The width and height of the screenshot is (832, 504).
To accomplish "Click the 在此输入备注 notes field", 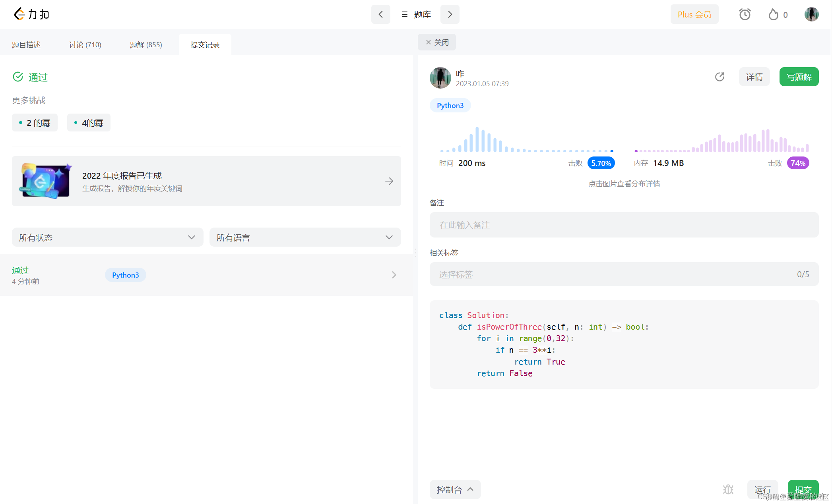I will click(624, 225).
